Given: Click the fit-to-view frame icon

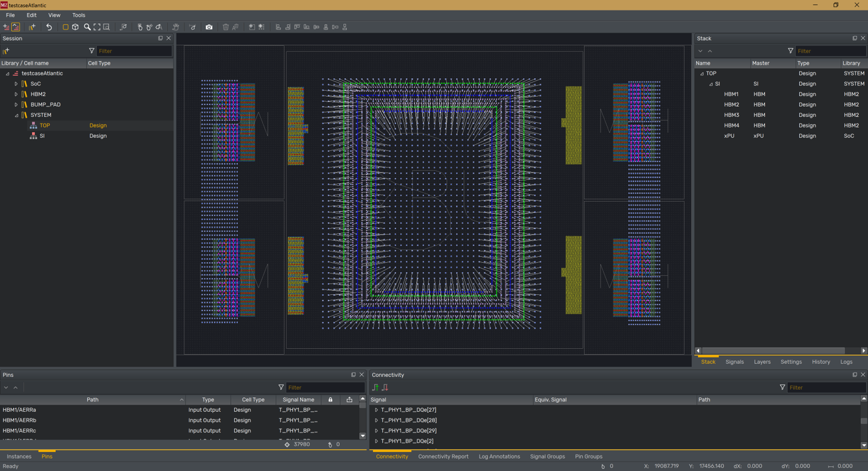Looking at the screenshot, I should [x=97, y=27].
